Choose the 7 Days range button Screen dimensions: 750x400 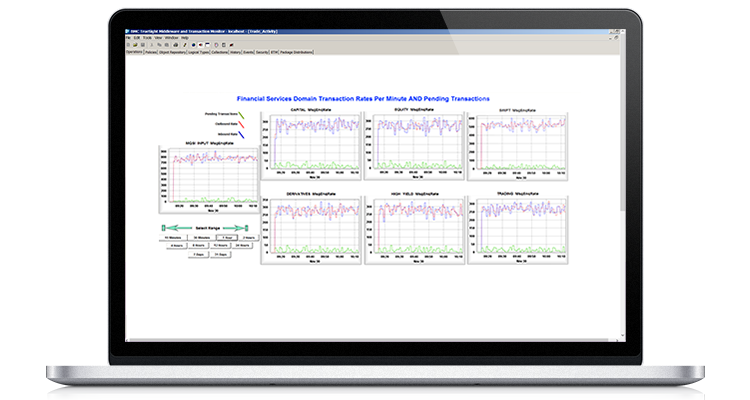click(x=198, y=255)
